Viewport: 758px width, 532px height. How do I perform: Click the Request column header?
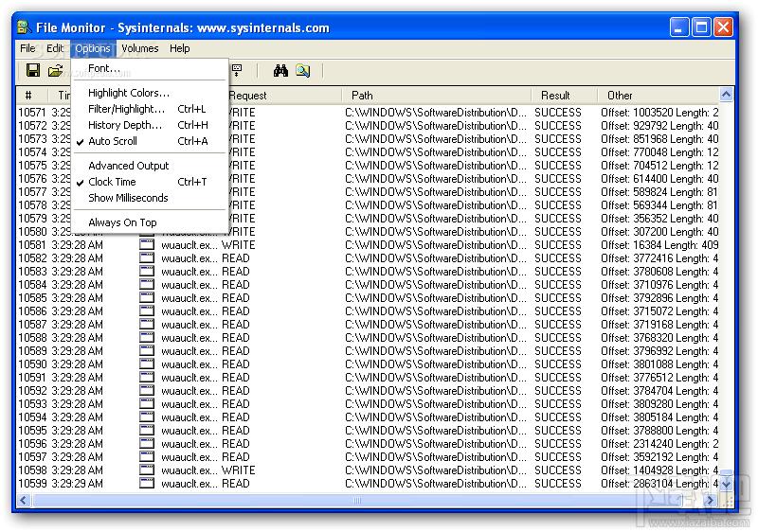284,96
